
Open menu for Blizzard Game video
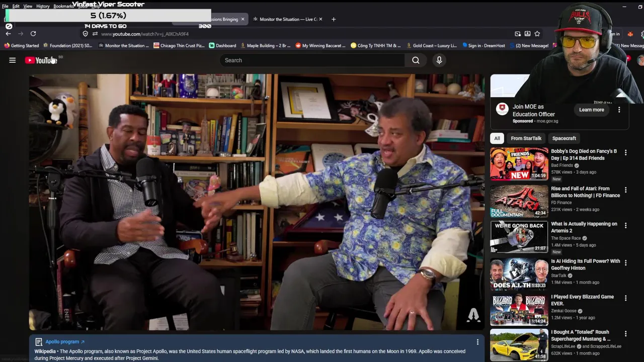(x=626, y=298)
